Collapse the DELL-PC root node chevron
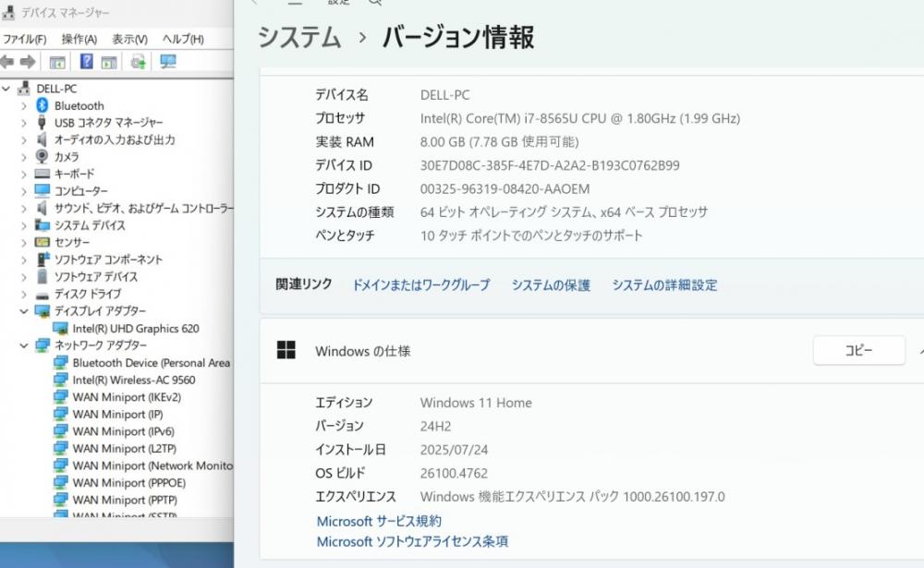 click(6, 89)
